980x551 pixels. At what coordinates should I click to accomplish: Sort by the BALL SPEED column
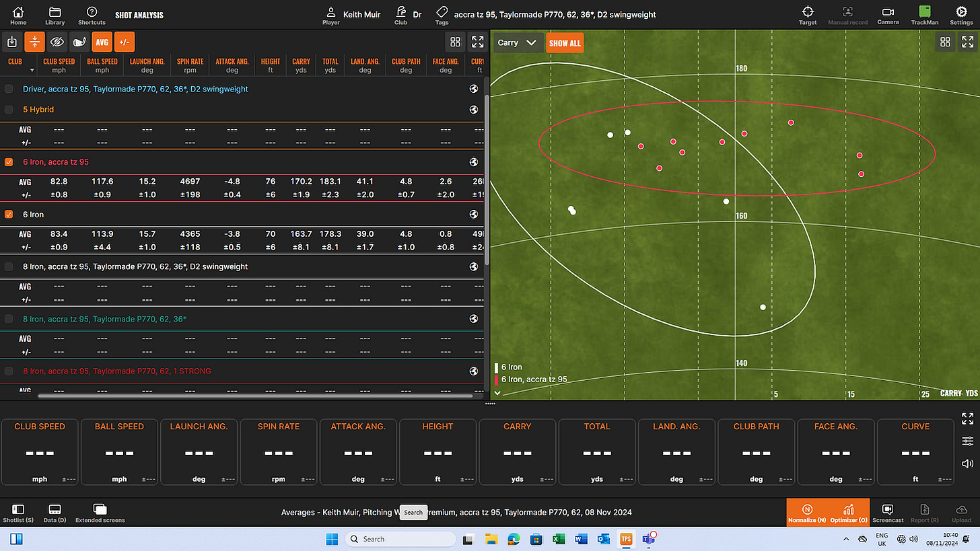(x=102, y=65)
